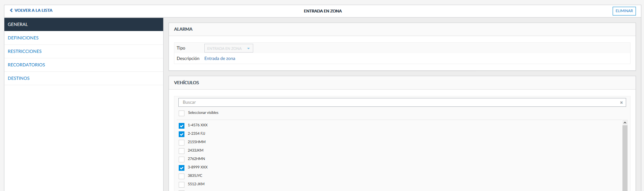The width and height of the screenshot is (644, 191).
Task: Enable the Seleccionar visibles checkbox
Action: coord(181,113)
